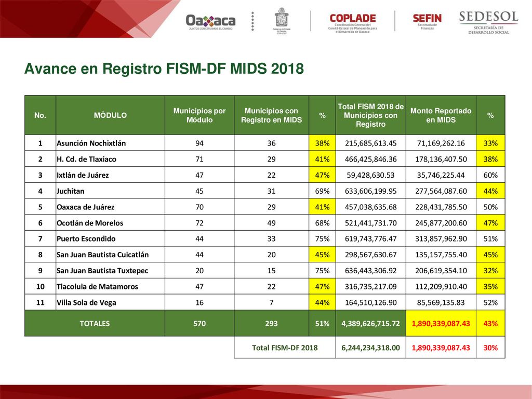Click the amount '164,510,126.90'
Viewport: 532px width, 399px height.
click(x=371, y=303)
